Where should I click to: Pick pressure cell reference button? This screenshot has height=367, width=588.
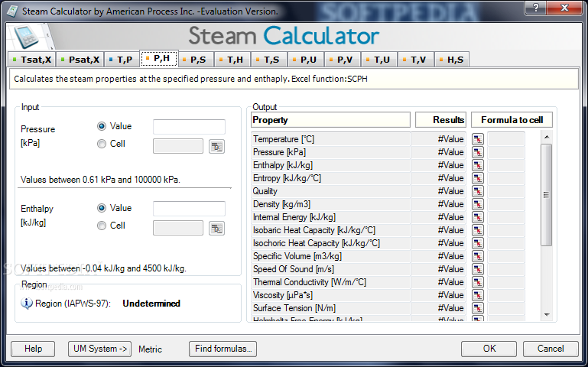[x=216, y=147]
